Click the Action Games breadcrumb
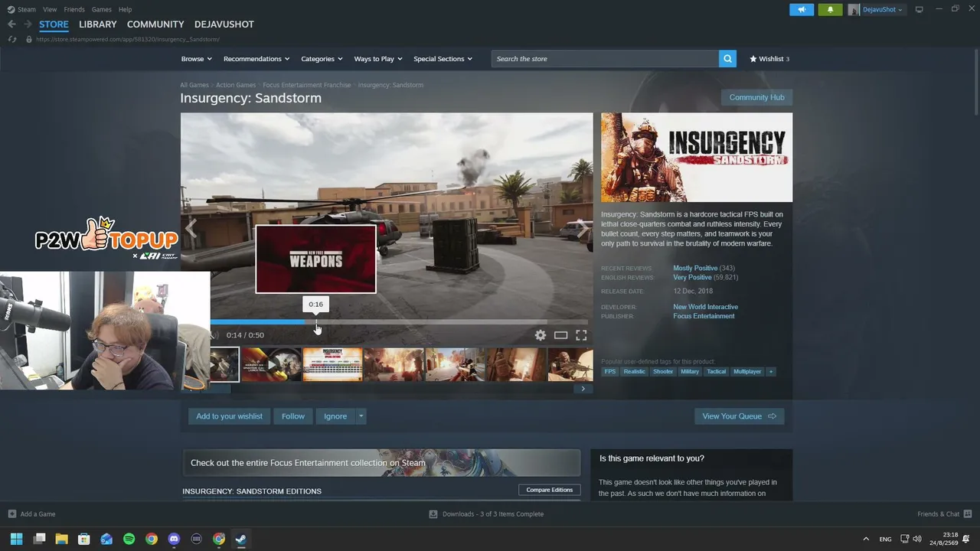Image resolution: width=980 pixels, height=551 pixels. coord(236,85)
